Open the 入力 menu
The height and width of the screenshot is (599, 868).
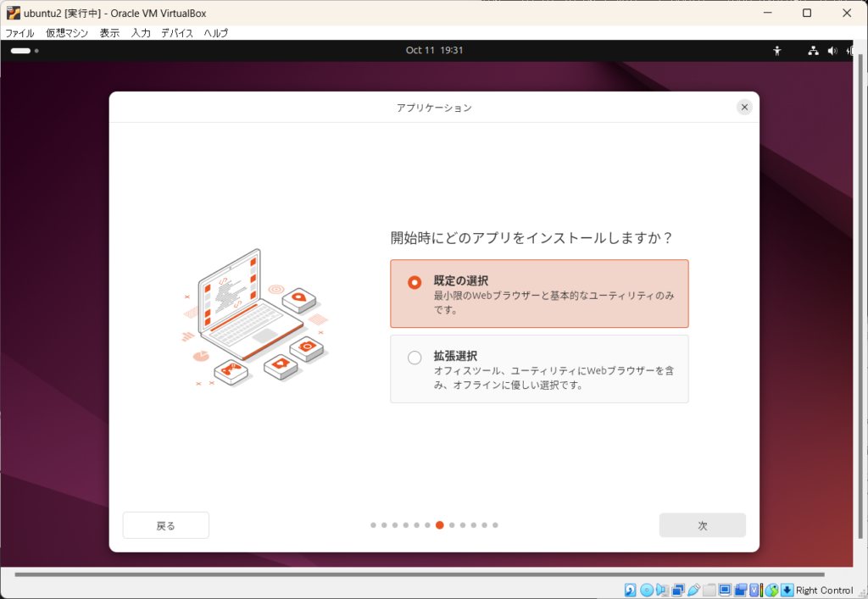[x=141, y=33]
